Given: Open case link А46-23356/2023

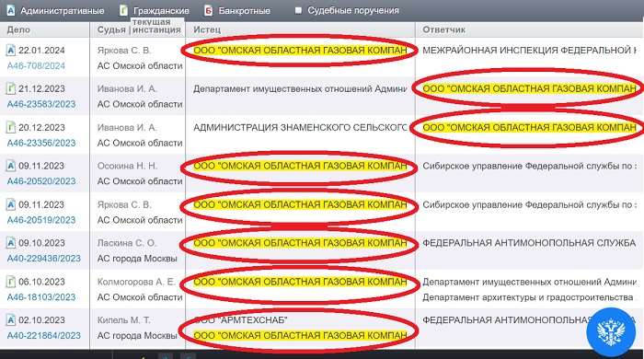Looking at the screenshot, I should click(x=41, y=143).
